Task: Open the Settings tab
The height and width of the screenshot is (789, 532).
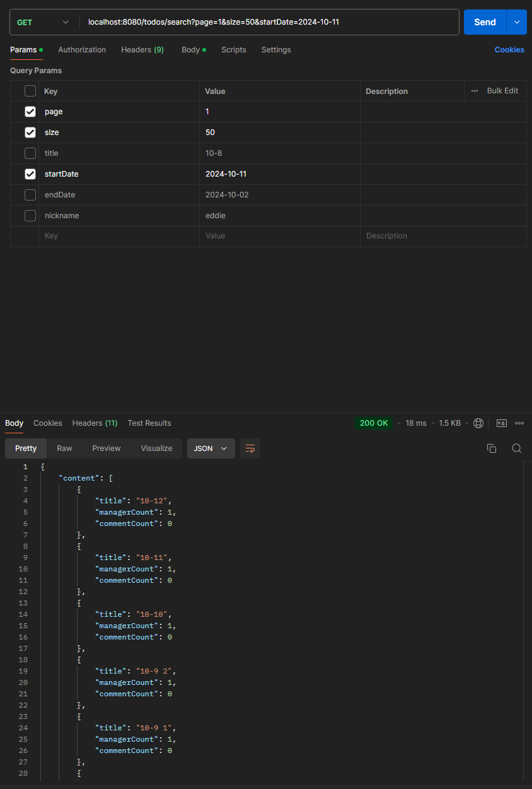Action: 276,50
